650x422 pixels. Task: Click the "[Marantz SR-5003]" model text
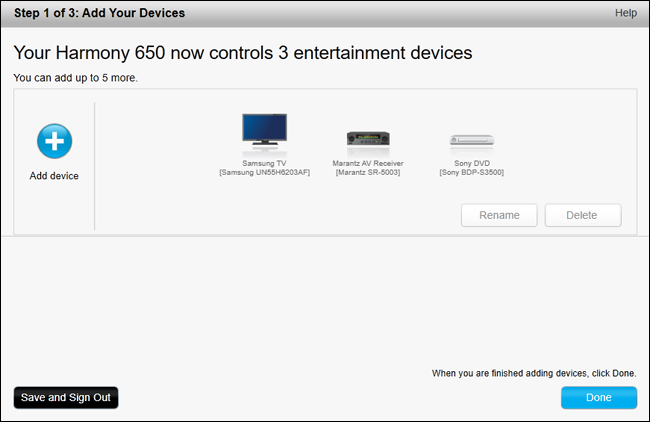click(368, 172)
